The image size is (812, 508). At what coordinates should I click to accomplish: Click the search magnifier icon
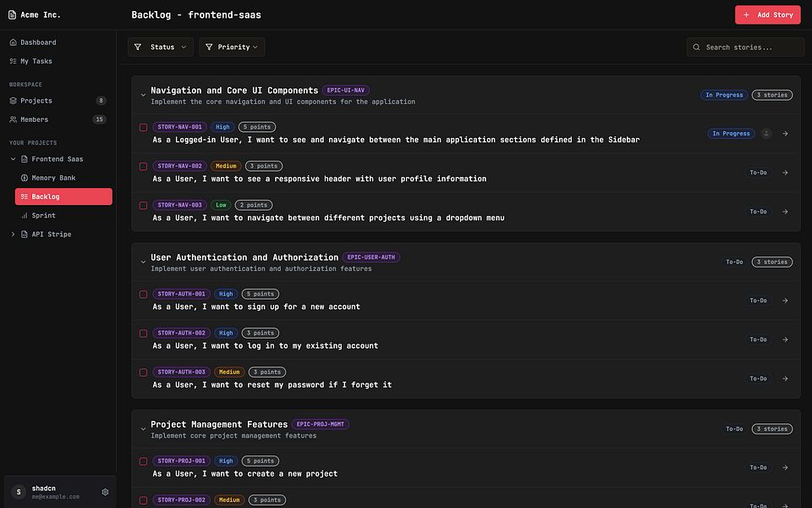click(x=696, y=47)
